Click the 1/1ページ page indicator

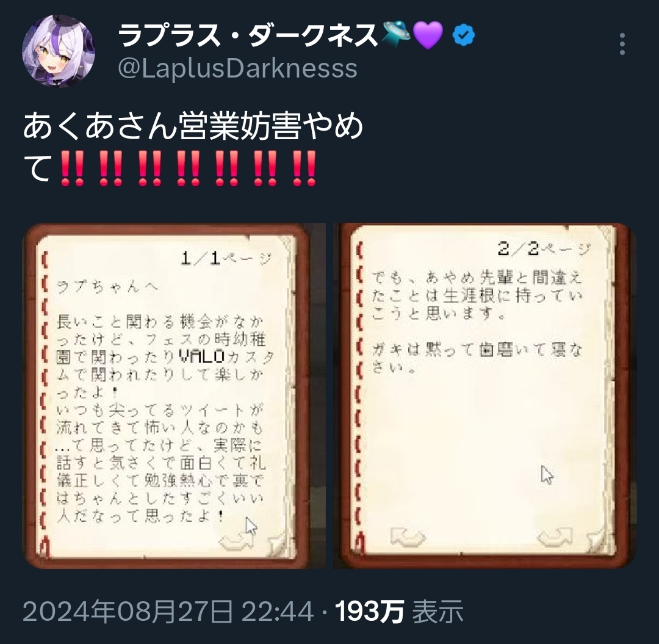[x=226, y=258]
